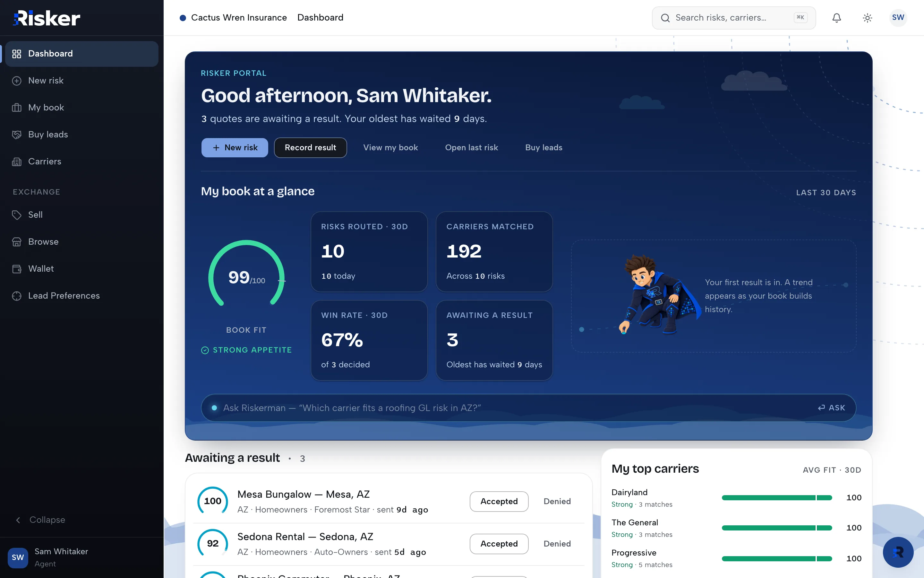Click the Book Fit 99/100 gauge
This screenshot has width=924, height=578.
click(x=246, y=274)
